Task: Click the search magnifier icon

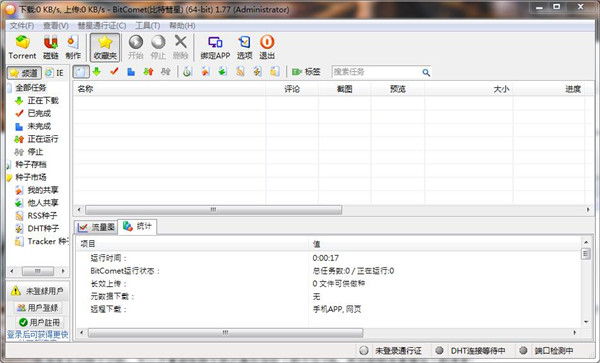Action: (x=426, y=72)
